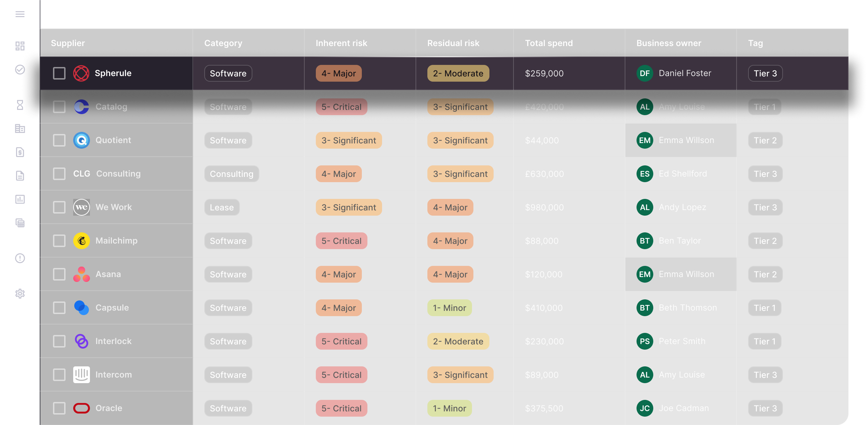Screen dimensions: 868x425
Task: Click Emma Willson in the Quotient row
Action: click(x=686, y=140)
